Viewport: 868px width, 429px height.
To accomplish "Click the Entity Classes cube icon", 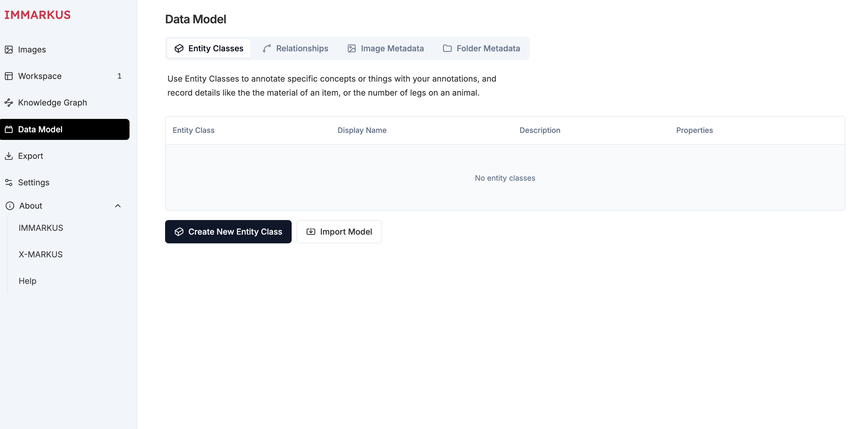I will (x=179, y=48).
